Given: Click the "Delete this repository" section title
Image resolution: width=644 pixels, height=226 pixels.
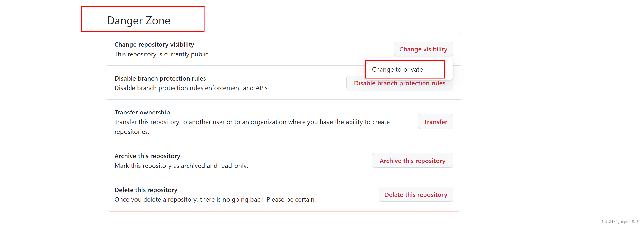Looking at the screenshot, I should click(x=146, y=190).
